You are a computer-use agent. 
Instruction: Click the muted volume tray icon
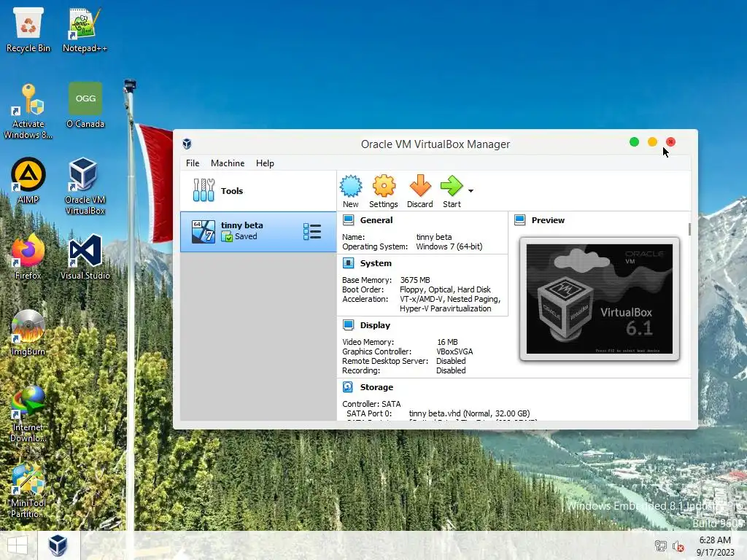(x=678, y=545)
